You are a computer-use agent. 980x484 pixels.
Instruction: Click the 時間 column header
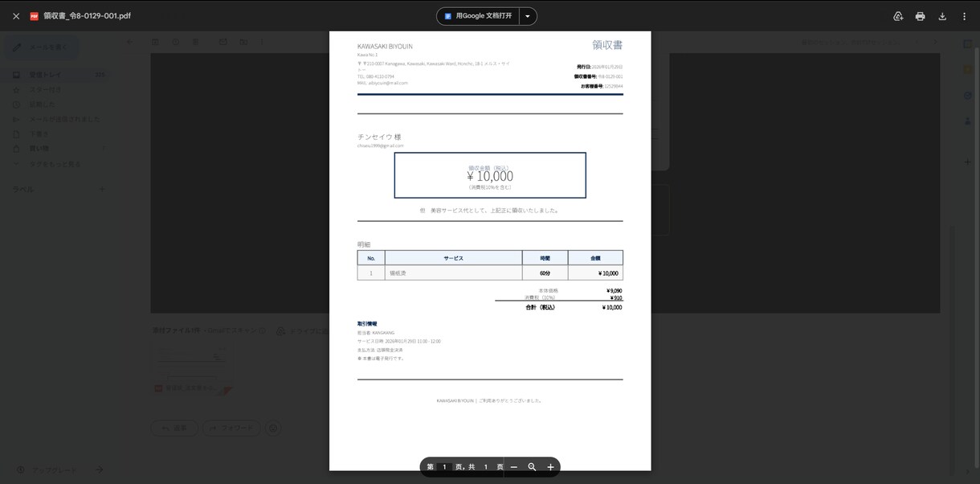click(x=545, y=258)
